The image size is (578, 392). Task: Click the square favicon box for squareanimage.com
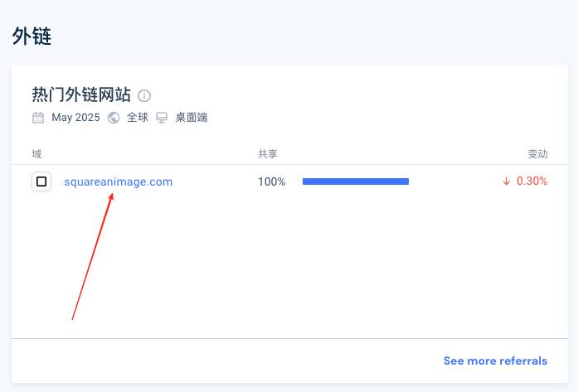point(41,181)
